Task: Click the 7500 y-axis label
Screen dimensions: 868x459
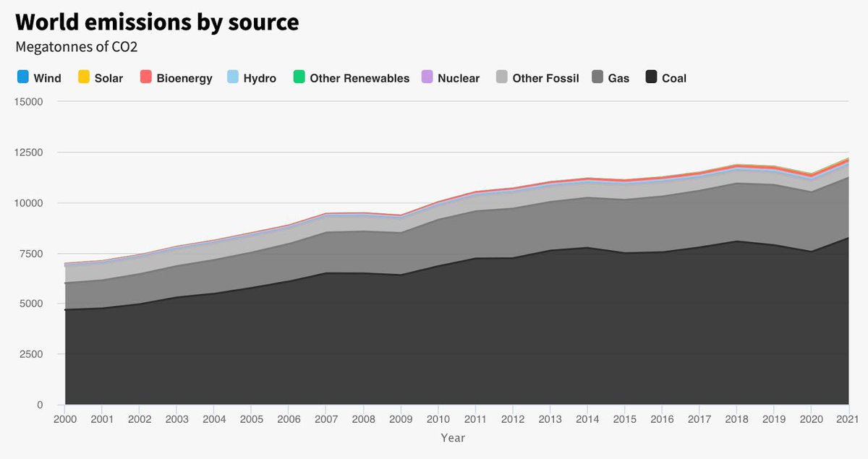Action: click(32, 254)
